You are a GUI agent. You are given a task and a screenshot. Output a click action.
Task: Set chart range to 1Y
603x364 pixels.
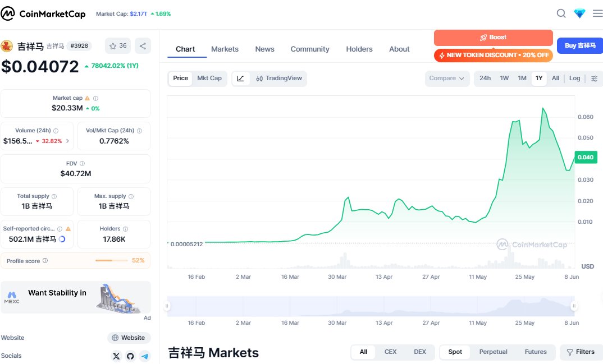[539, 79]
